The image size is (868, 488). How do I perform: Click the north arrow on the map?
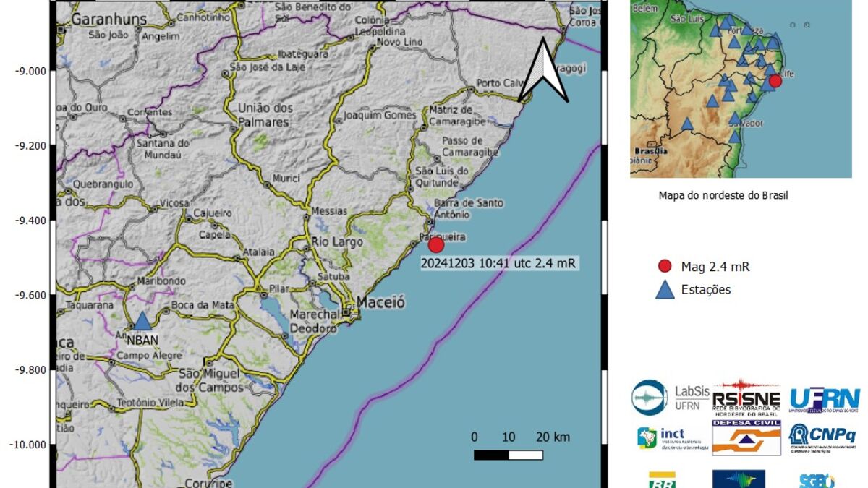[542, 70]
